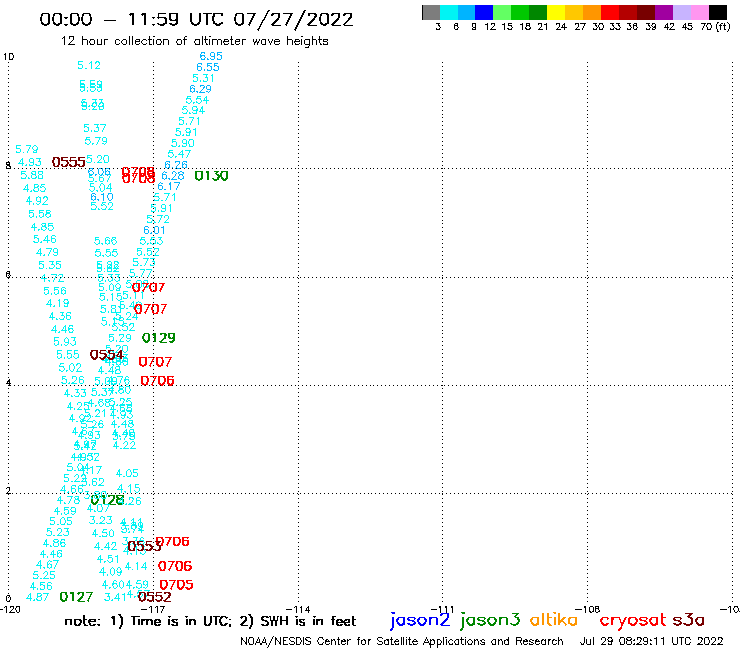Screen dimensions: 740x650
Task: Click the dark red 0555 s3a time marker
Action: pyautogui.click(x=68, y=162)
